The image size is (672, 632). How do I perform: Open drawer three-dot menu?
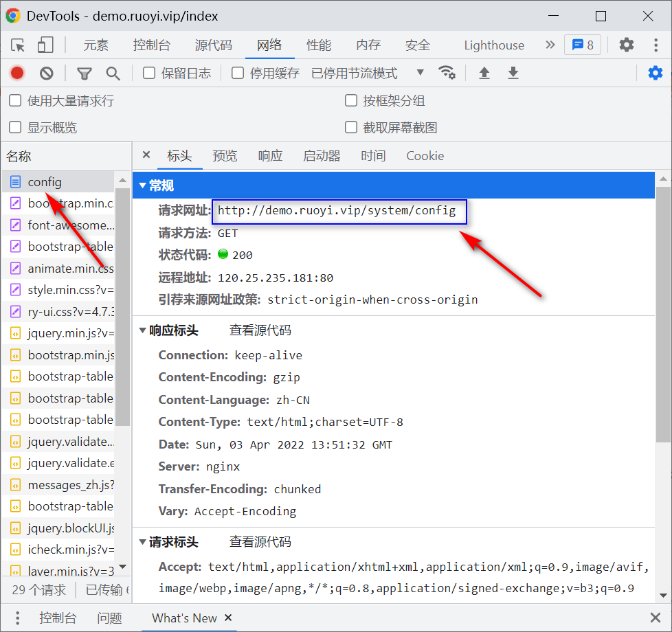(17, 618)
